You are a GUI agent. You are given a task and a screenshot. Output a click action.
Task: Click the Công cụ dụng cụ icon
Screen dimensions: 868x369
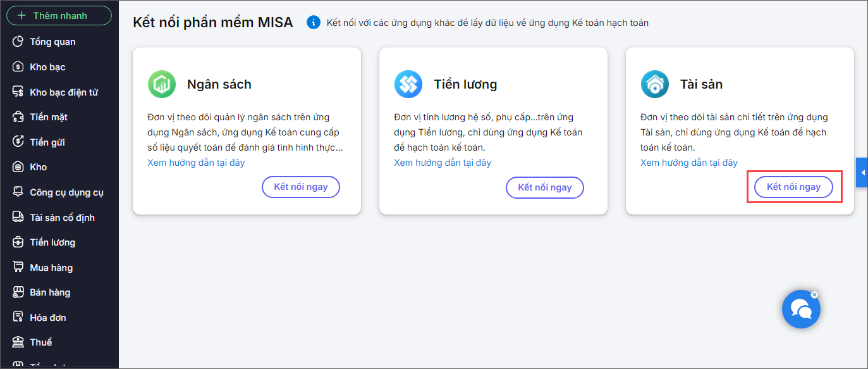(x=18, y=192)
